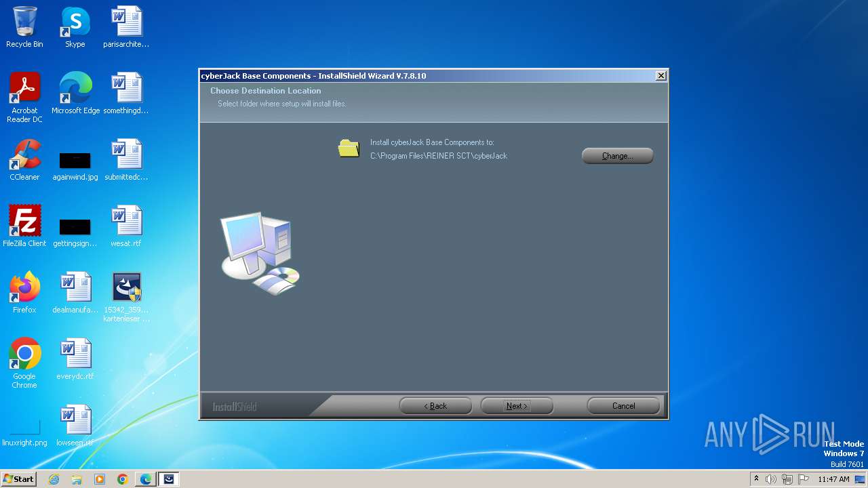Select the 15342_359 kartenleser installer icon
Screen dimensions: 868x488
point(126,297)
